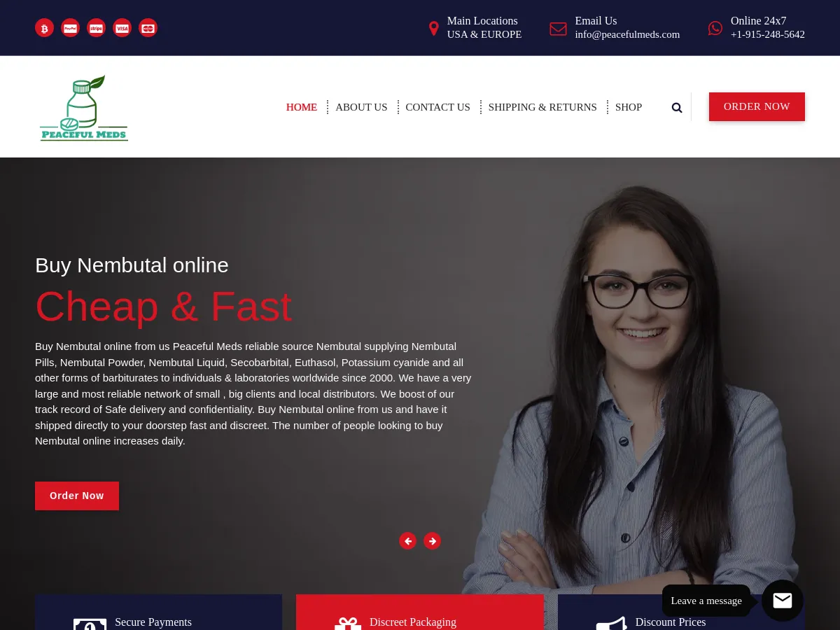Advance to the next slide arrow
Viewport: 840px width, 630px height.
432,541
